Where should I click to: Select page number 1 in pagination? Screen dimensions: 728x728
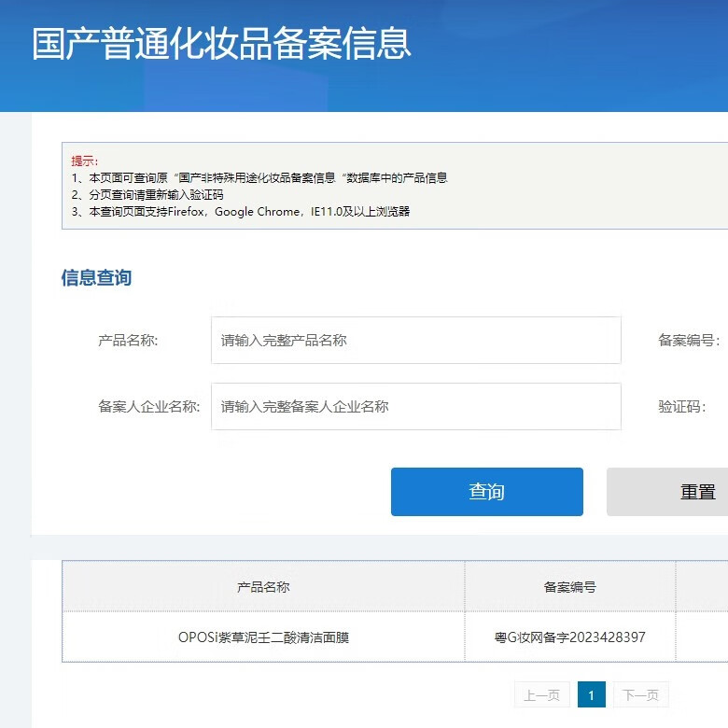point(592,695)
